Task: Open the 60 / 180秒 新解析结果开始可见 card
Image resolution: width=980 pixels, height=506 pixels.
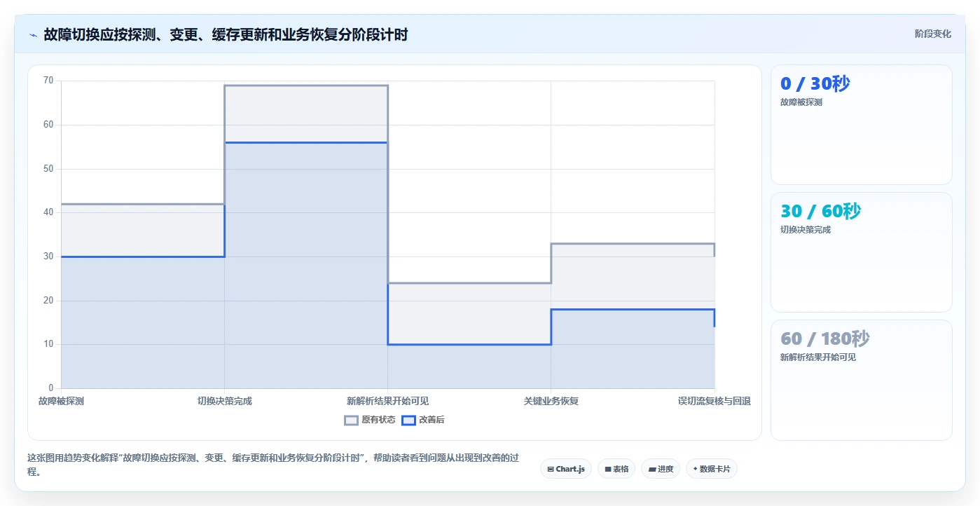Action: pos(862,380)
